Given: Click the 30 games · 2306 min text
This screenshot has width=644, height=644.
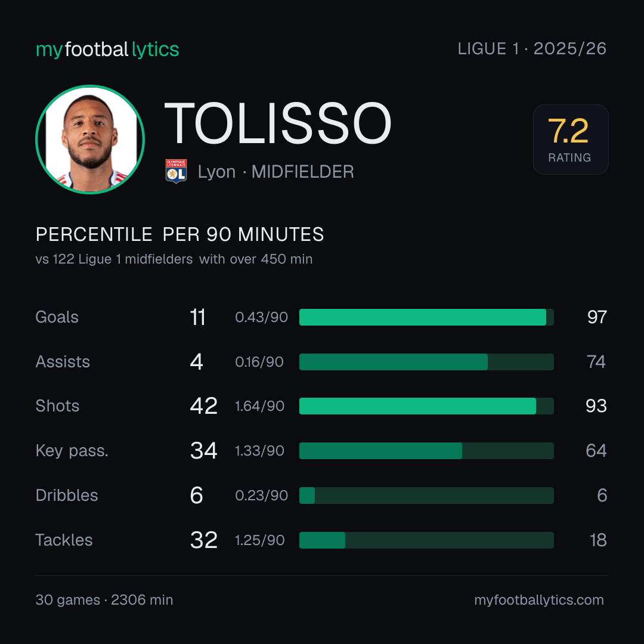Looking at the screenshot, I should click(104, 600).
